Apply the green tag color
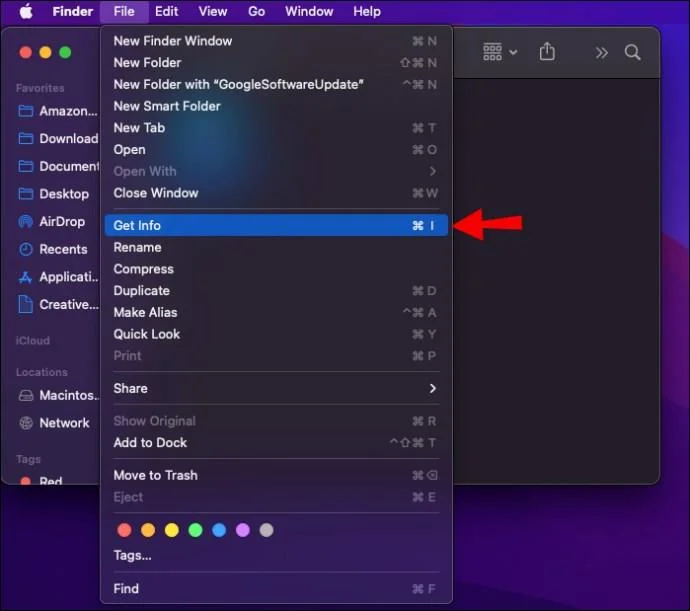Image resolution: width=690 pixels, height=611 pixels. [x=195, y=530]
